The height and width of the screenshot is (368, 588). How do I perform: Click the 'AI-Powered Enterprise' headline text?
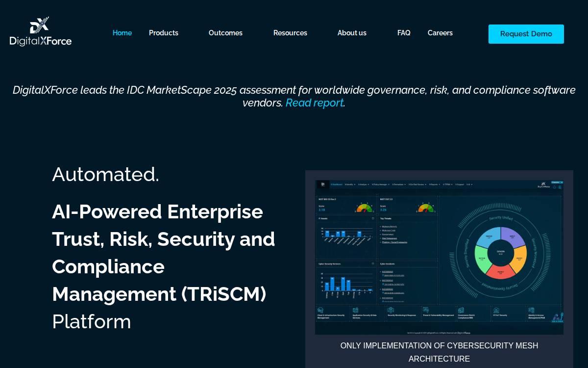pyautogui.click(x=158, y=211)
